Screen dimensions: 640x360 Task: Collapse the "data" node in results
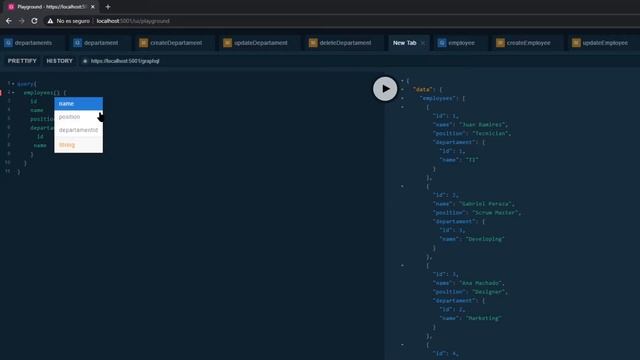pos(402,89)
